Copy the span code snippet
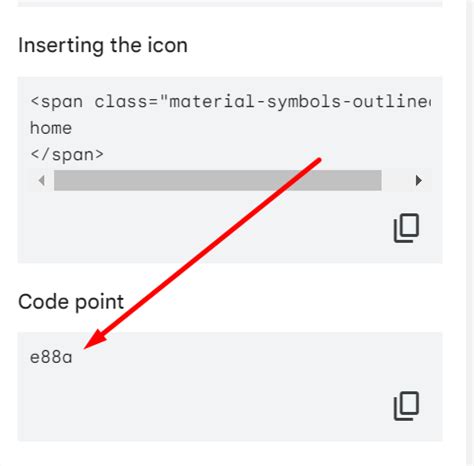Image resolution: width=474 pixels, height=466 pixels. pyautogui.click(x=406, y=228)
